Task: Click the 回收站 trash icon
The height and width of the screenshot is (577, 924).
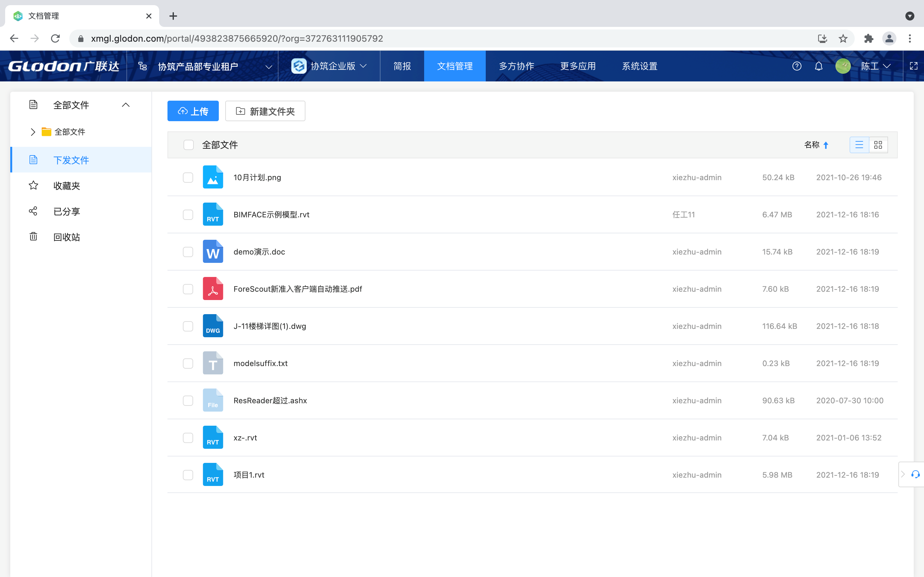Action: [34, 237]
